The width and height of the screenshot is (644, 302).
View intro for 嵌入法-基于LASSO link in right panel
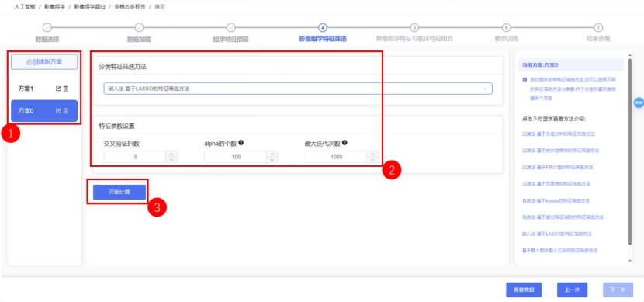[557, 234]
